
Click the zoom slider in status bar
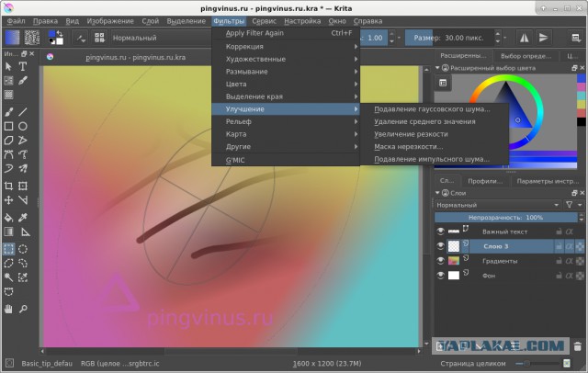pos(537,363)
